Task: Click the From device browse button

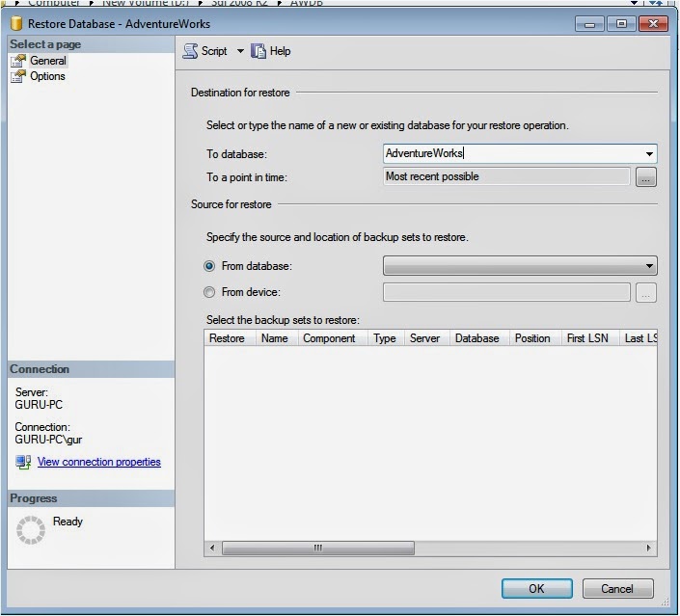Action: click(645, 292)
